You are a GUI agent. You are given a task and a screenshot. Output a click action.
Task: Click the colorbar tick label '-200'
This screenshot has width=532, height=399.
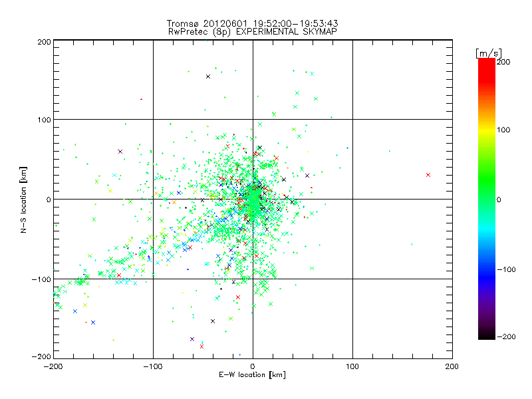click(506, 336)
